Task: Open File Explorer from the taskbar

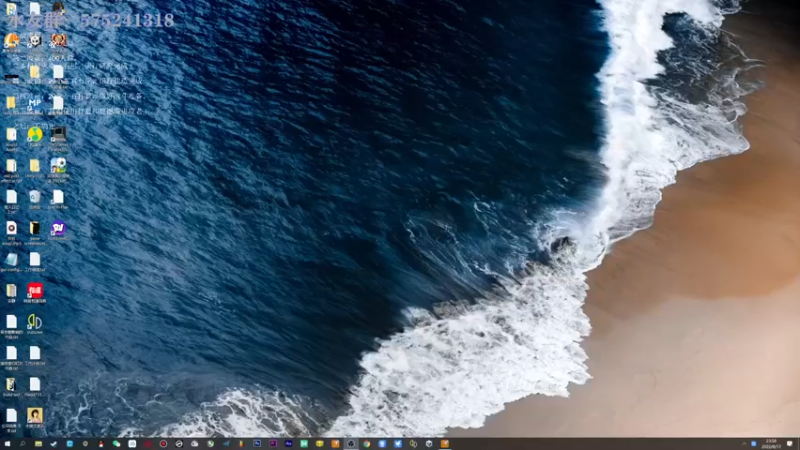Action: pyautogui.click(x=38, y=444)
